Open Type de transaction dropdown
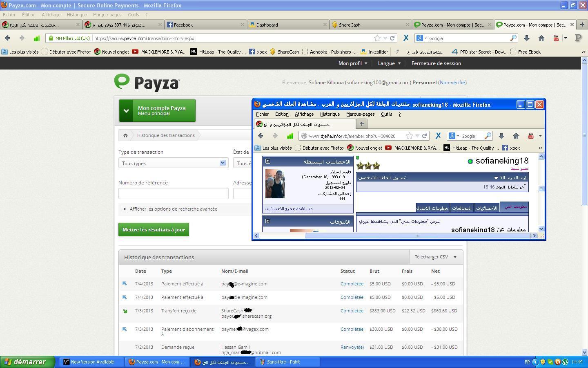 (173, 163)
